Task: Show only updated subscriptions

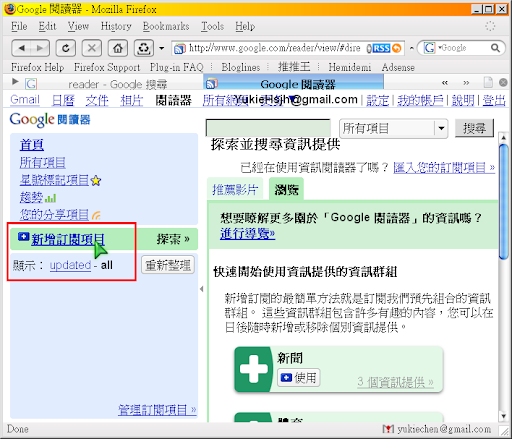Action: point(70,265)
